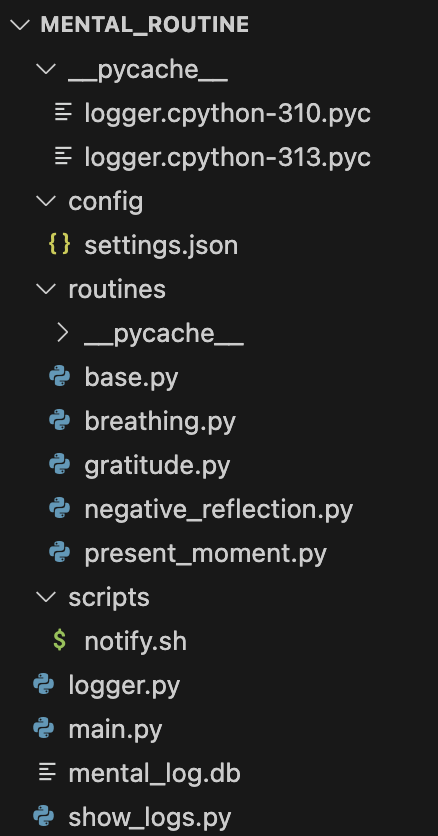
Task: Click the Python icon beside logger.py
Action: (x=44, y=685)
